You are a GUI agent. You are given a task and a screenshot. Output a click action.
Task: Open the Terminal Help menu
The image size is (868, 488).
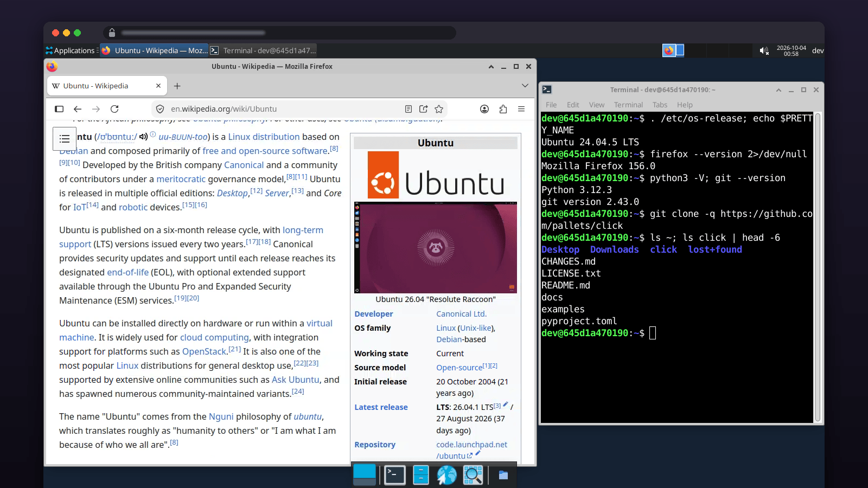click(685, 105)
